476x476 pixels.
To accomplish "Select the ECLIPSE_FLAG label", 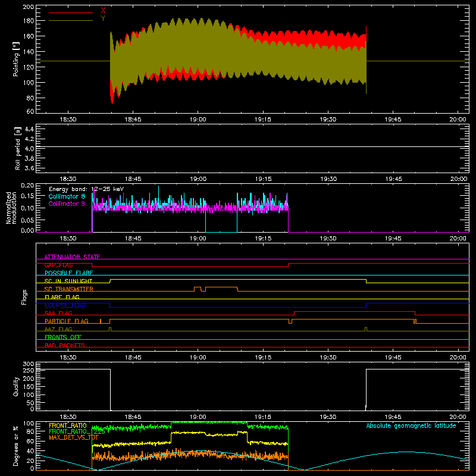I will 65,305.
